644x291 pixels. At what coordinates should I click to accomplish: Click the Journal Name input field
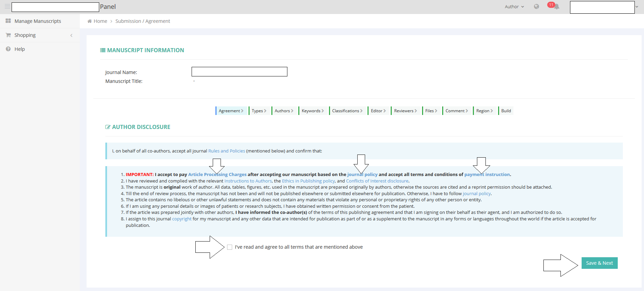click(239, 72)
